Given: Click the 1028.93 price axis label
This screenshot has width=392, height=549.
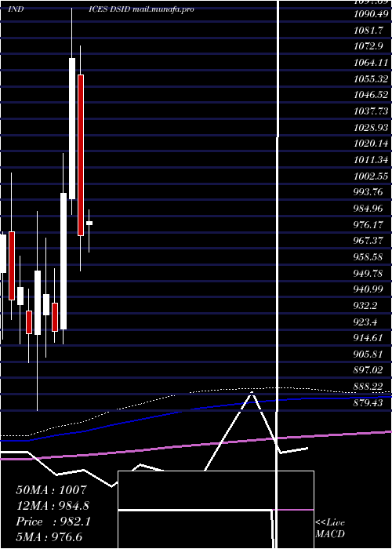Looking at the screenshot, I should 371,127.
